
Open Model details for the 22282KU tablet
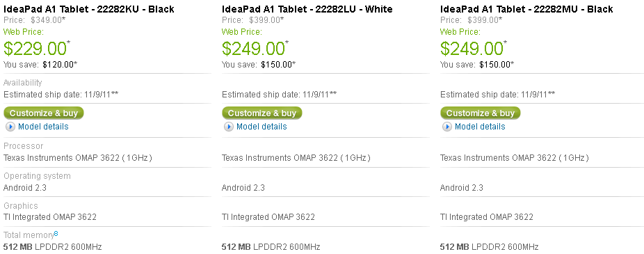tap(43, 127)
